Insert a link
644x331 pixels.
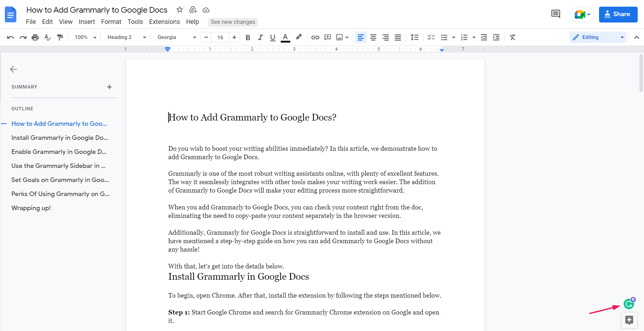pos(315,37)
